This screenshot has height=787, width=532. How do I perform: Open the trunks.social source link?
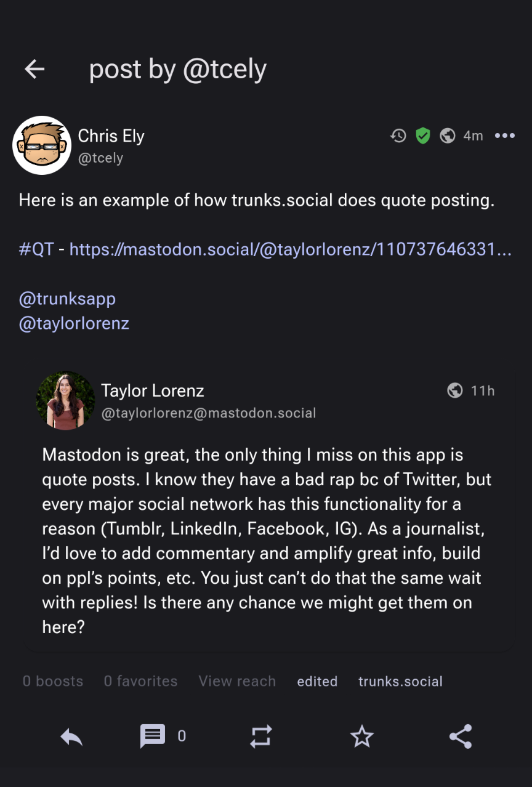(400, 681)
